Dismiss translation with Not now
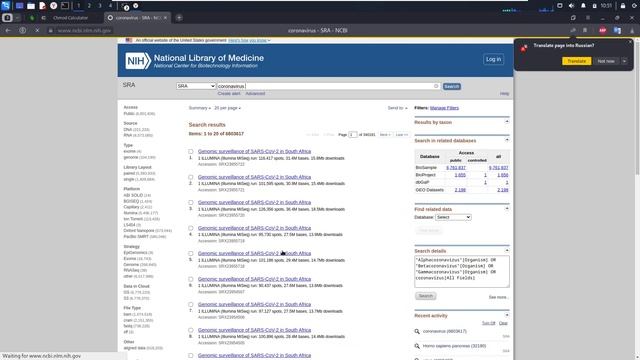The height and width of the screenshot is (360, 640). [x=606, y=61]
